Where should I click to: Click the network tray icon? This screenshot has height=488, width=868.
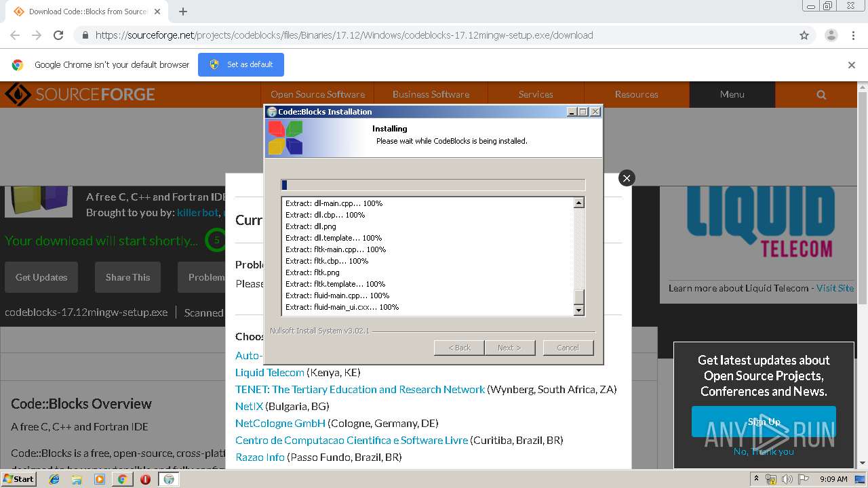coord(771,479)
